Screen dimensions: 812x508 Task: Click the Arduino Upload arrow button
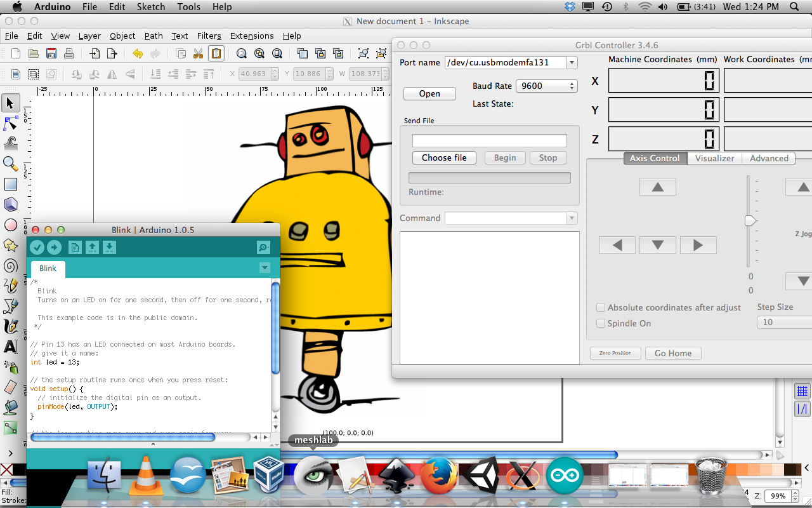[x=55, y=248]
